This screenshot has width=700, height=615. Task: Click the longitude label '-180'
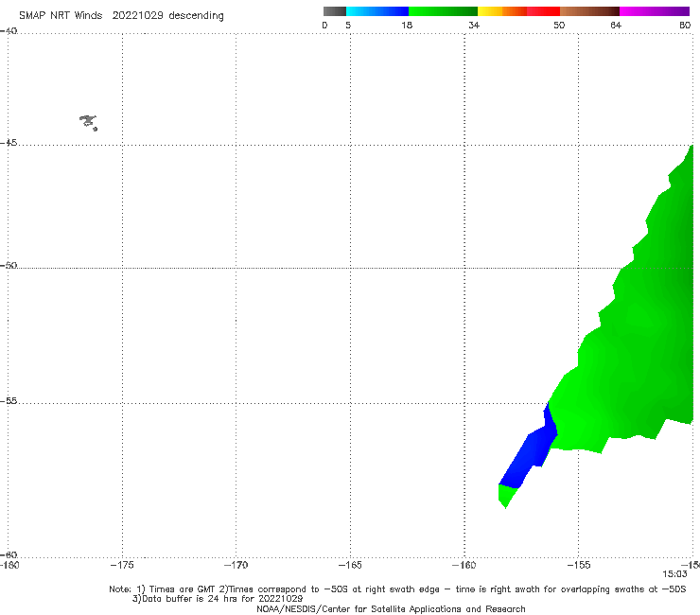[9, 565]
